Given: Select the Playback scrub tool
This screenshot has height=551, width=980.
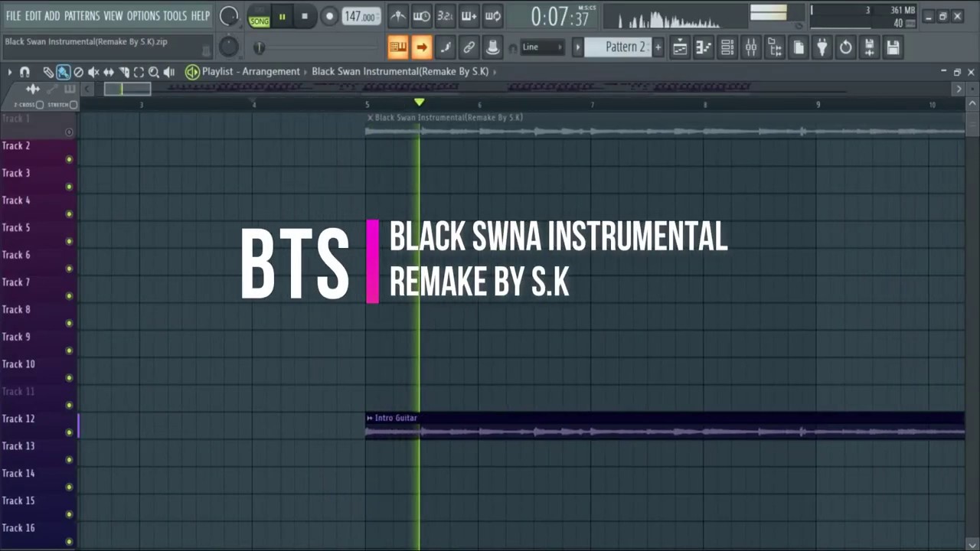Looking at the screenshot, I should pos(169,72).
